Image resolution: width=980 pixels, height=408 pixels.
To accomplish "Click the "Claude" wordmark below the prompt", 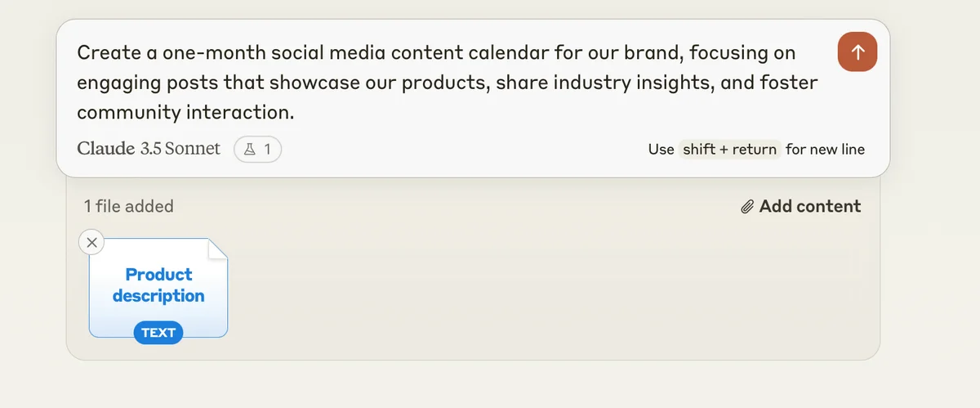I will tap(105, 149).
